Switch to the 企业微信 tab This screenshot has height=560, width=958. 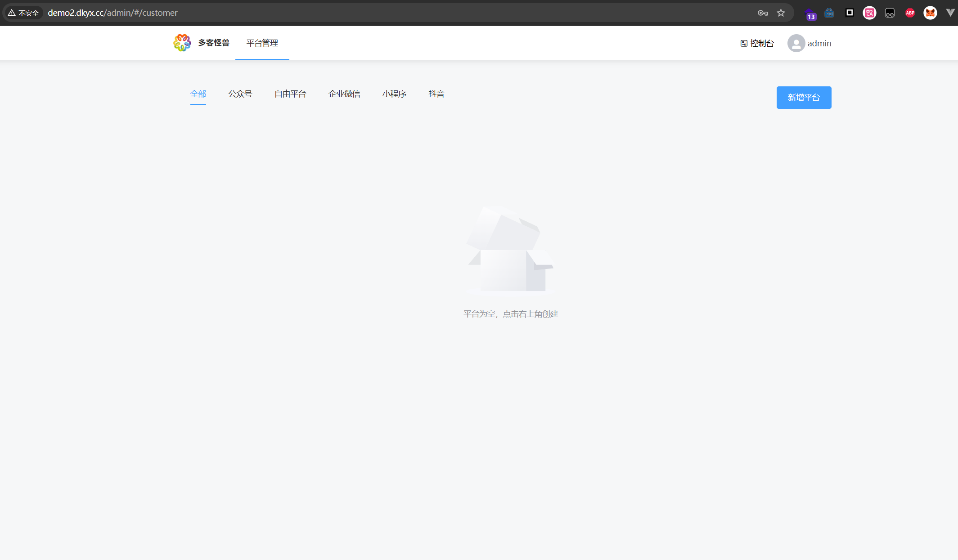coord(344,94)
